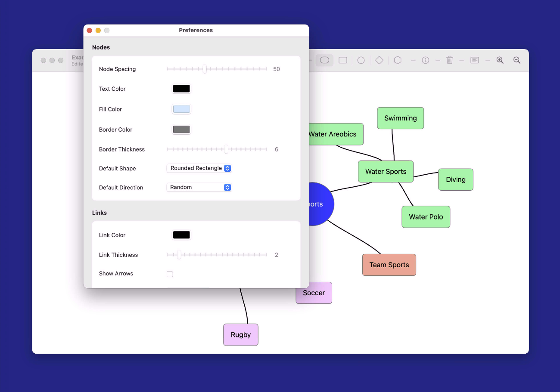Select the rounded rectangle shape tool
The height and width of the screenshot is (392, 560).
[324, 60]
